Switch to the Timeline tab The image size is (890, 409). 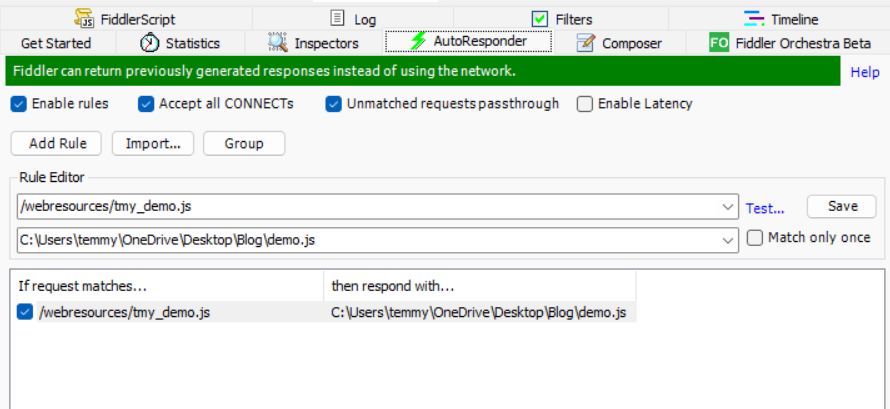(x=779, y=19)
